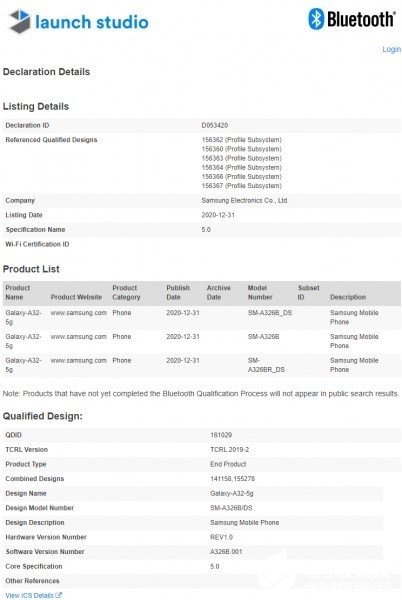Visit www.samsung.com link for SM-A326B row

click(78, 336)
